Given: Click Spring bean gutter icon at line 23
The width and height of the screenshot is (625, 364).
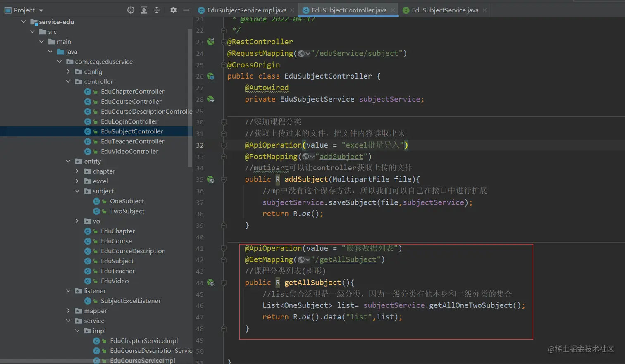Looking at the screenshot, I should point(211,42).
